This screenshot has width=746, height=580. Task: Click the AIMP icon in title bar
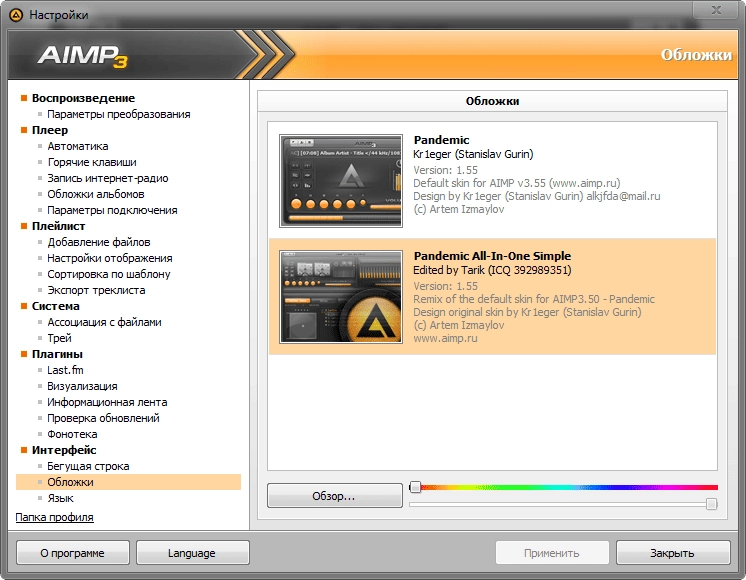tap(16, 15)
